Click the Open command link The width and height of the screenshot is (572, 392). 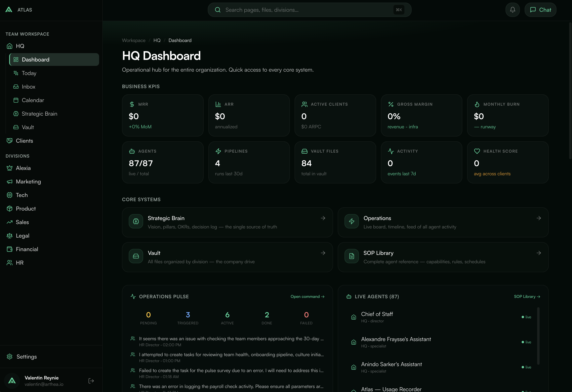pyautogui.click(x=307, y=296)
